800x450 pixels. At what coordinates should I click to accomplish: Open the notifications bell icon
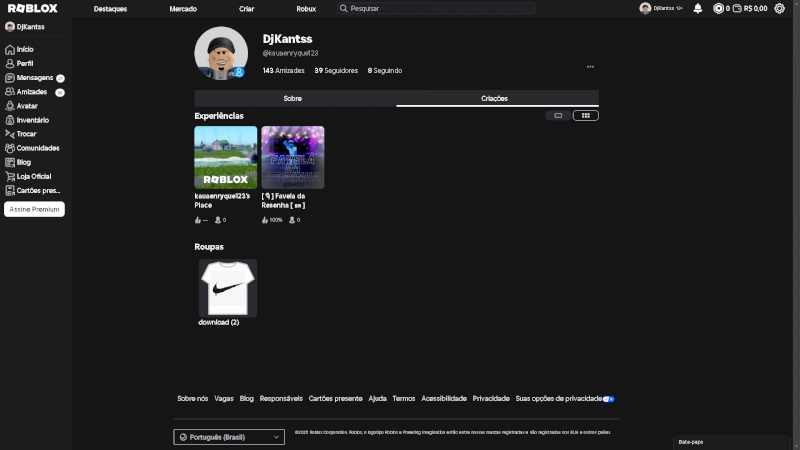[x=698, y=8]
